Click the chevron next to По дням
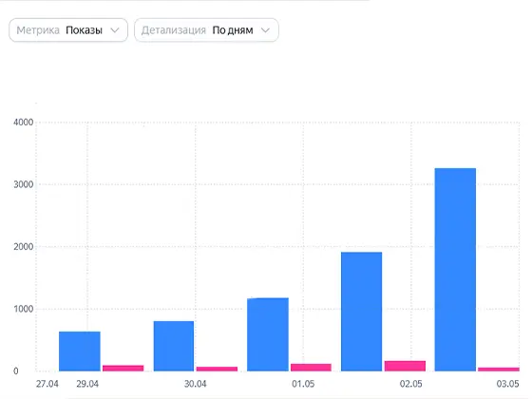The image size is (532, 399). [265, 30]
